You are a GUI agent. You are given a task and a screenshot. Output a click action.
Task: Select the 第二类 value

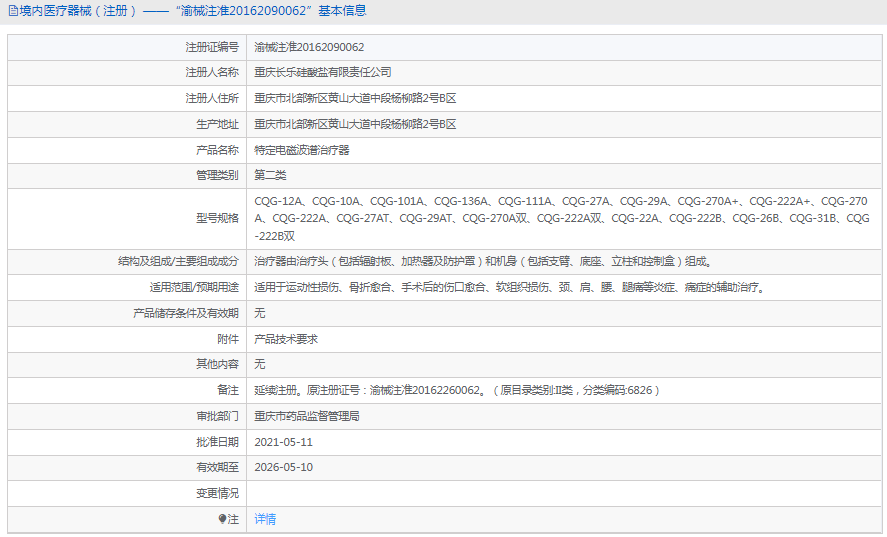pos(270,175)
